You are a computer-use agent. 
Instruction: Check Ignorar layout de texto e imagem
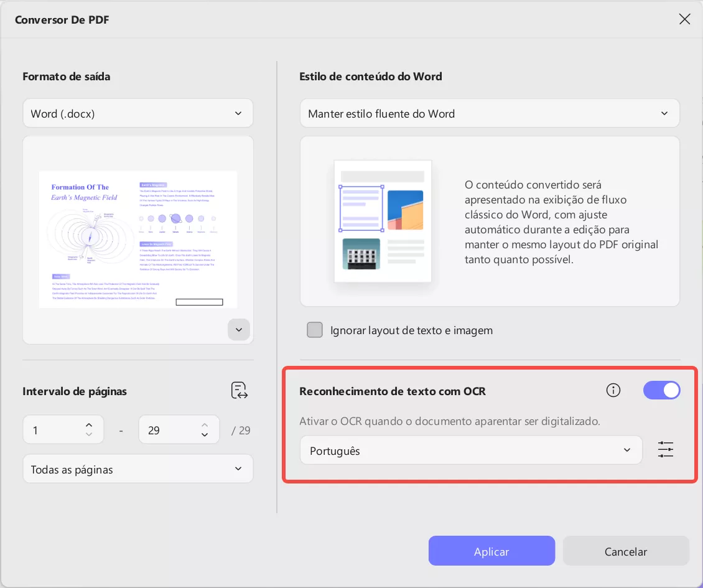pos(315,330)
